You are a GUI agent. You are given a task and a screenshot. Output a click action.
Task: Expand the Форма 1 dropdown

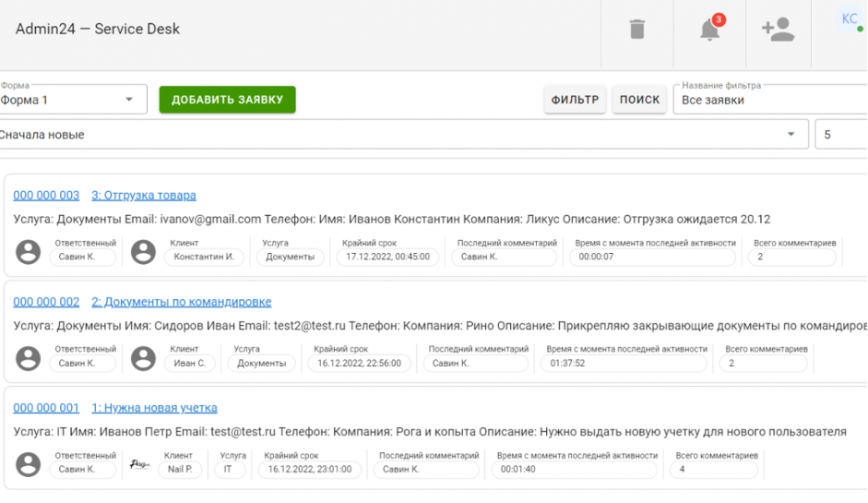click(x=72, y=100)
